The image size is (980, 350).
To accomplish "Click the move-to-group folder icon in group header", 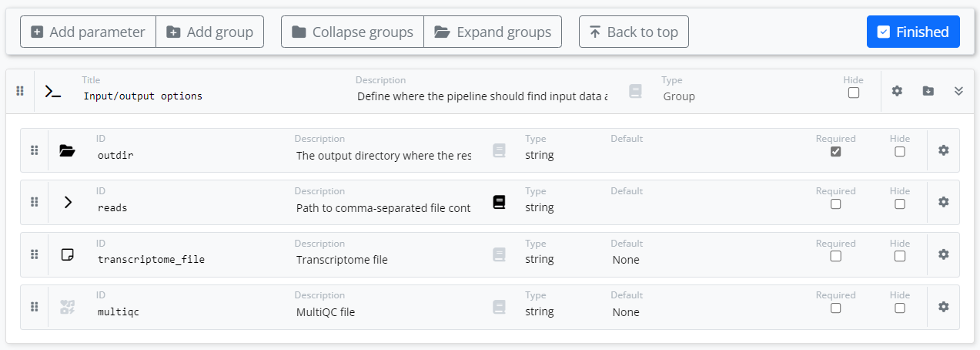I will (928, 91).
